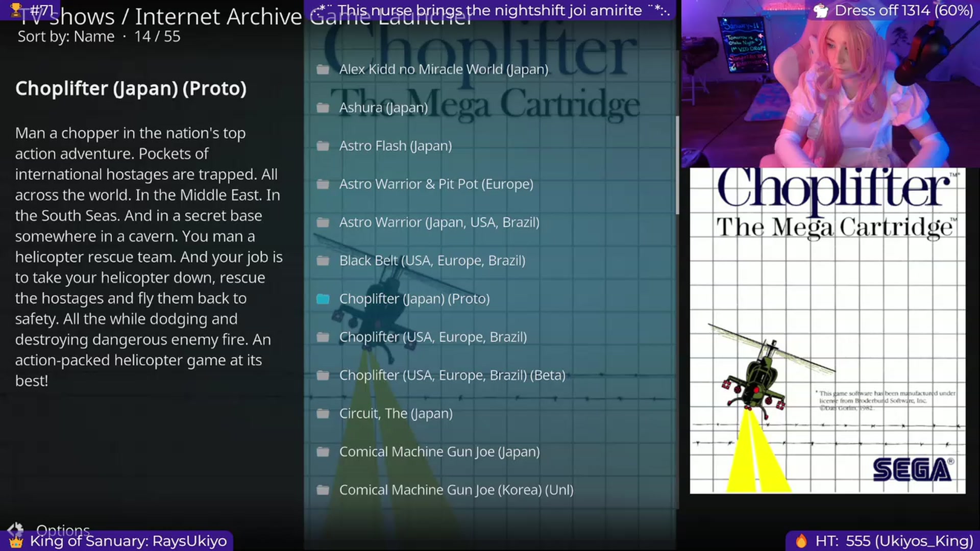Click folder icon beside Astro Warrior (Japan, USA, Brazil)

(323, 222)
